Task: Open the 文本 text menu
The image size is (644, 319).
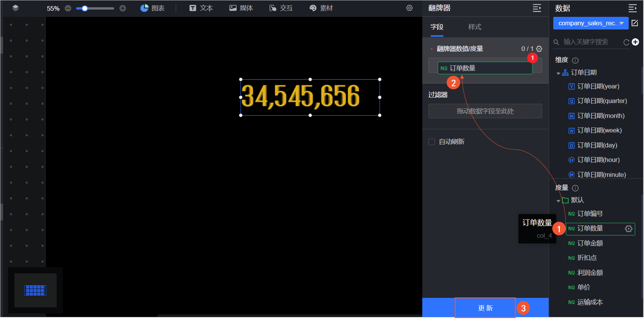Action: pos(201,8)
